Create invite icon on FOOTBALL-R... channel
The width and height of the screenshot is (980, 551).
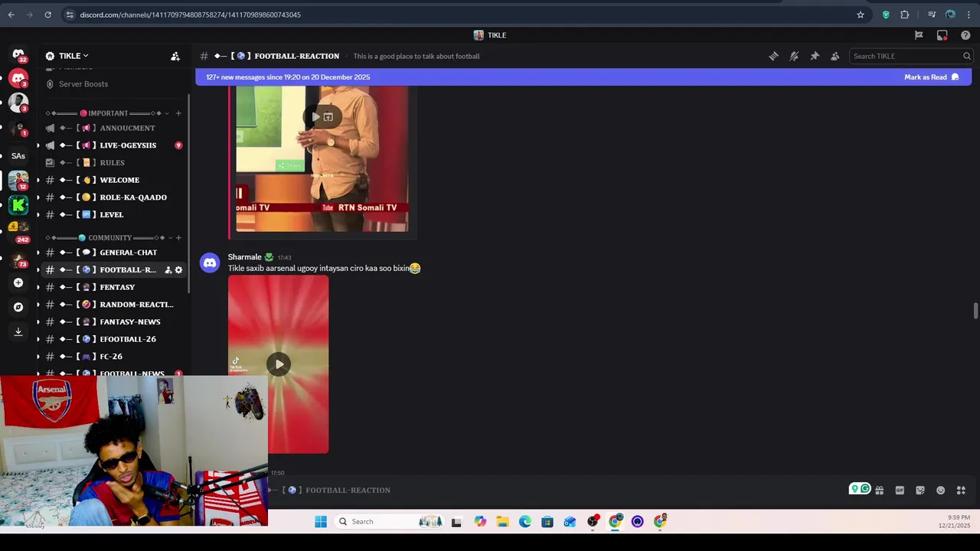pos(168,270)
